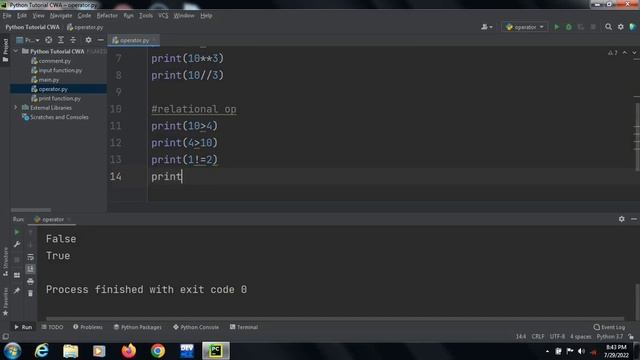The width and height of the screenshot is (640, 360).
Task: Toggle soft-wrap in the Run console
Action: coord(30,257)
